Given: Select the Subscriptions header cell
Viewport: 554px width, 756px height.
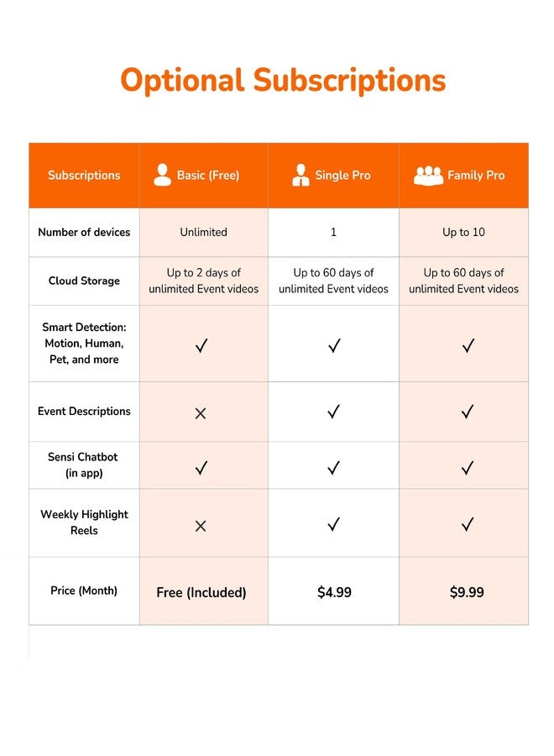Looking at the screenshot, I should pos(84,176).
